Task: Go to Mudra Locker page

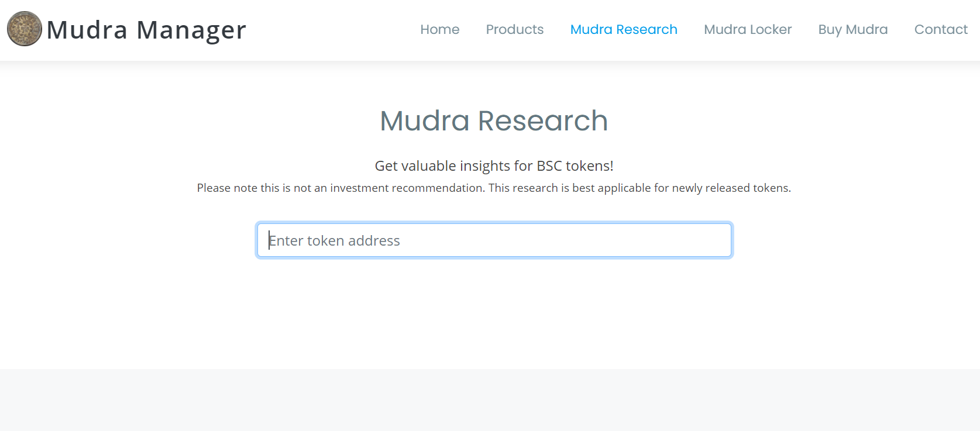Action: [748, 29]
